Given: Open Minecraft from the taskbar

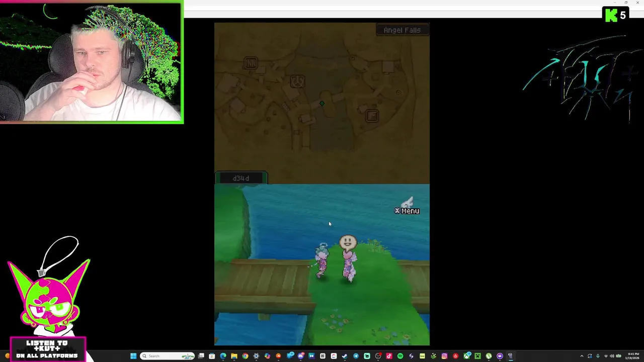Looking at the screenshot, I should (x=477, y=356).
